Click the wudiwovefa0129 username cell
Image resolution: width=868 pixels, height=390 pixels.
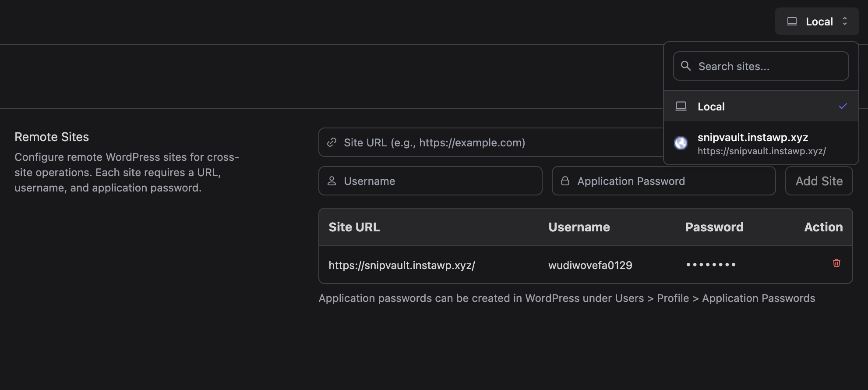590,265
